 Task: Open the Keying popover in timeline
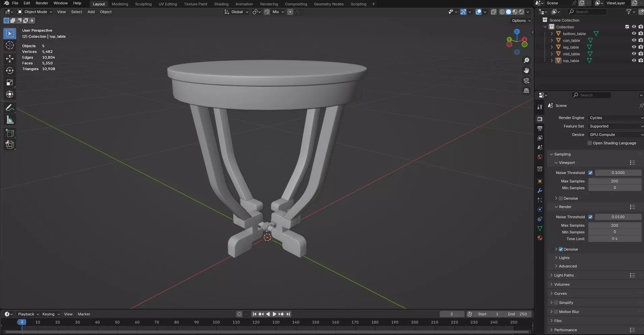click(x=51, y=314)
